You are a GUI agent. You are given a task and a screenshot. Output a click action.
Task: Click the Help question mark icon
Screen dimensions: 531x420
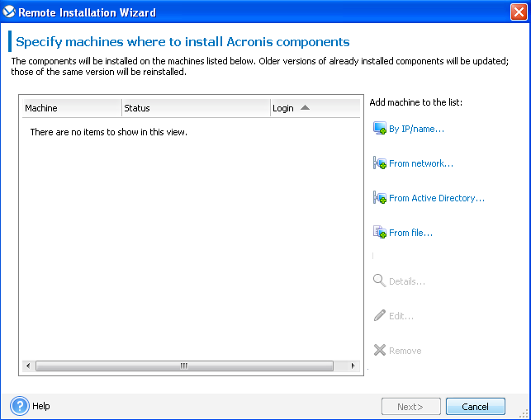coord(20,406)
